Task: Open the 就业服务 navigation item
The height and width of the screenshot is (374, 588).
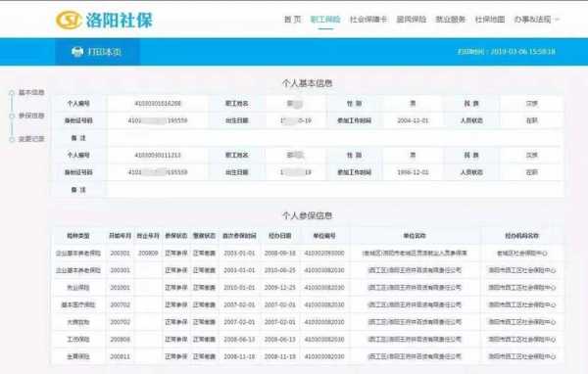Action: tap(451, 20)
